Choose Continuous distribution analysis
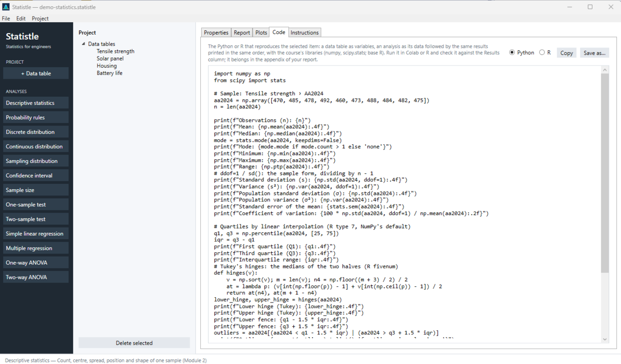Screen dimensions: 621x364 point(36,146)
